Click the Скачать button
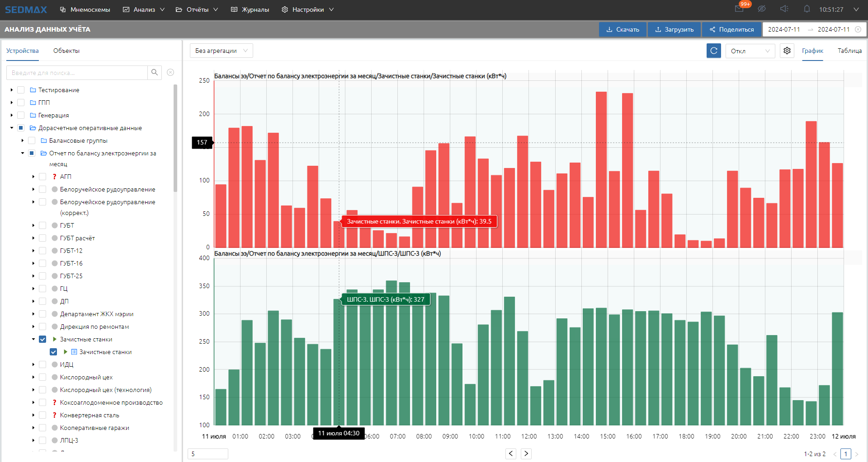Screen dimensions: 868x462 (623, 29)
